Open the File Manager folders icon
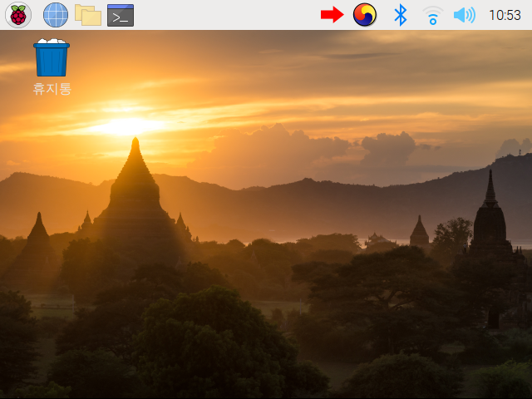 [88, 15]
